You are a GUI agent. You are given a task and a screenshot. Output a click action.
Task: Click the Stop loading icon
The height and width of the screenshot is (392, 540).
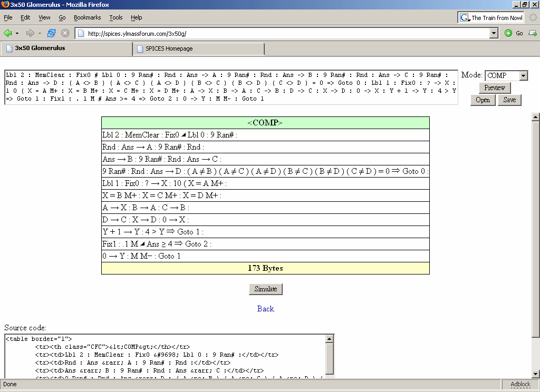[x=65, y=33]
